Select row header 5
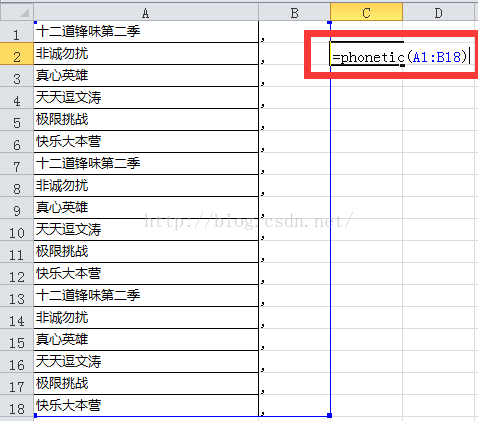 17,120
